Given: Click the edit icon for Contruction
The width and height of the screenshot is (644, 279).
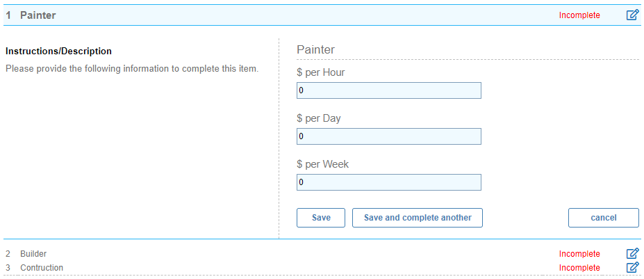Looking at the screenshot, I should tap(632, 267).
